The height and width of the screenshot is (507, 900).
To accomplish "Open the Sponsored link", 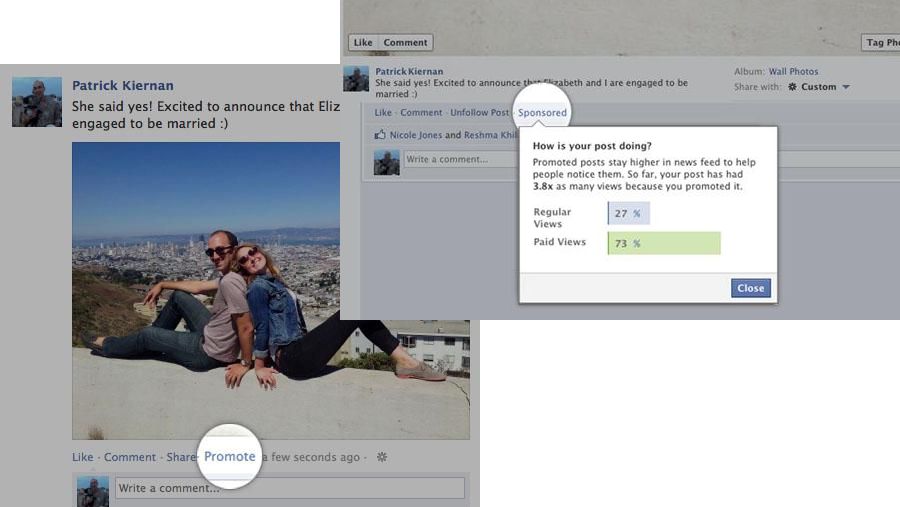I will tap(542, 113).
